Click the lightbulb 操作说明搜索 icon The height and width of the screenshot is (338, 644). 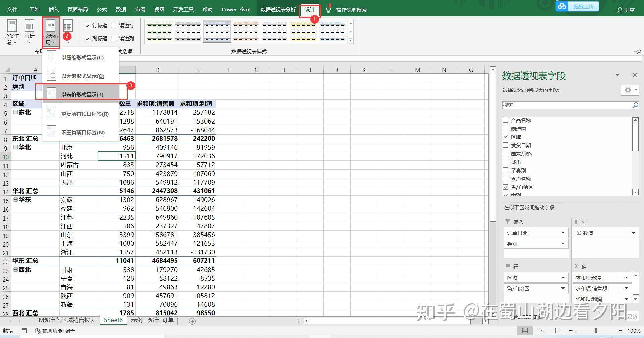328,10
